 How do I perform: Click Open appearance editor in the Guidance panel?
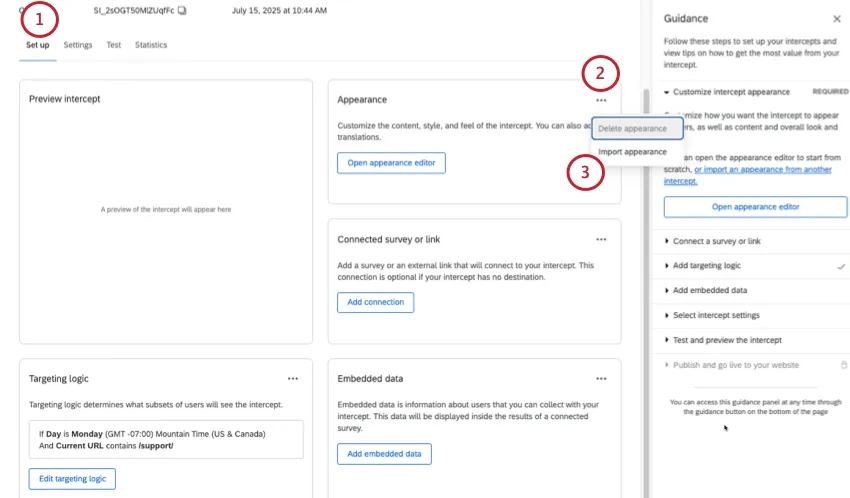pyautogui.click(x=755, y=207)
